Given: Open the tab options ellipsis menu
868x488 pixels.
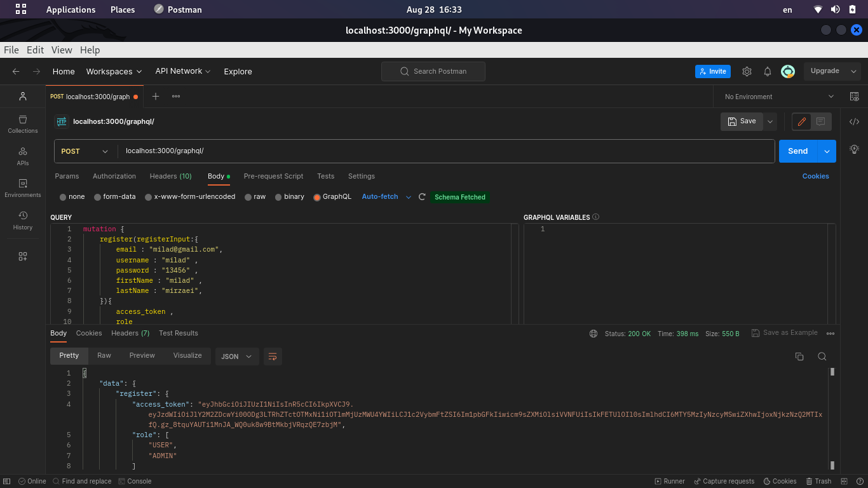Looking at the screenshot, I should (x=176, y=97).
